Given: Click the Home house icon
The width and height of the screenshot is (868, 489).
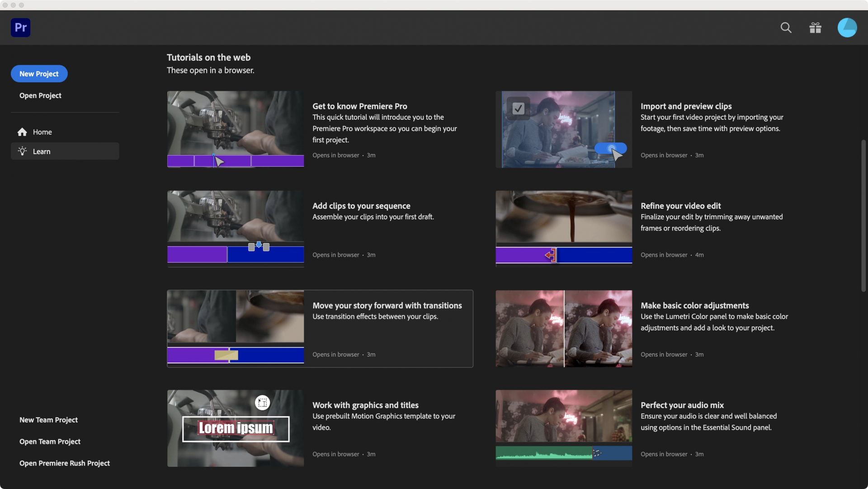Looking at the screenshot, I should 22,132.
